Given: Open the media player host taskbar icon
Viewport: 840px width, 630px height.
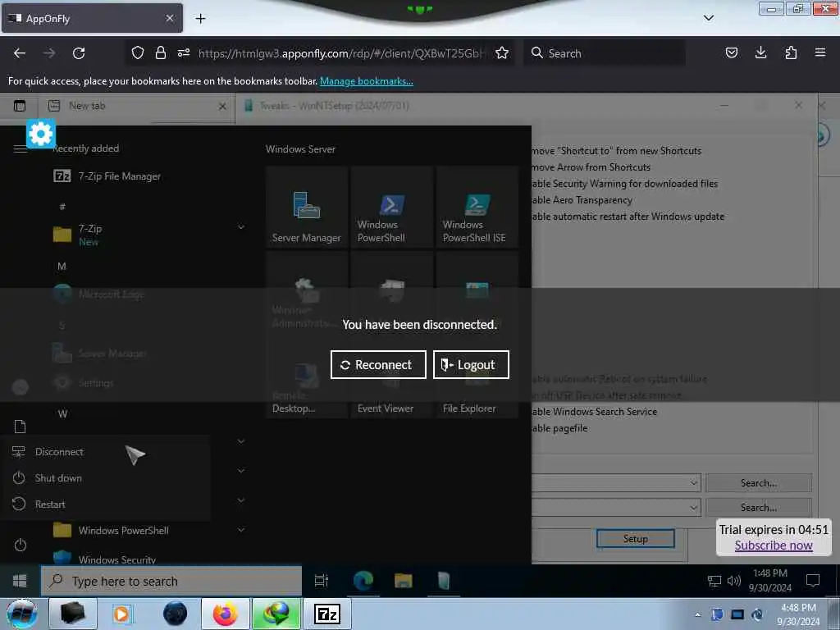Looking at the screenshot, I should 121,614.
